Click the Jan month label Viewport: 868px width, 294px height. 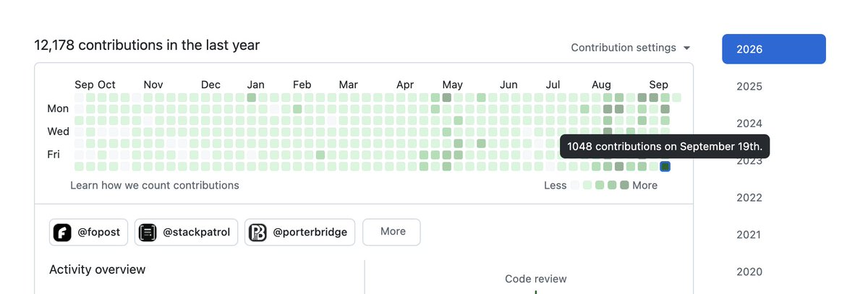coord(255,85)
